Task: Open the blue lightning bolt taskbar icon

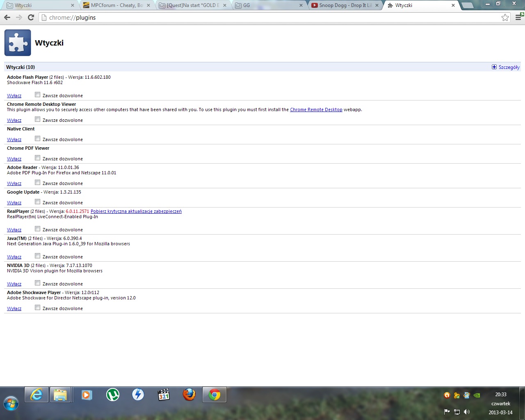Action: [138, 395]
